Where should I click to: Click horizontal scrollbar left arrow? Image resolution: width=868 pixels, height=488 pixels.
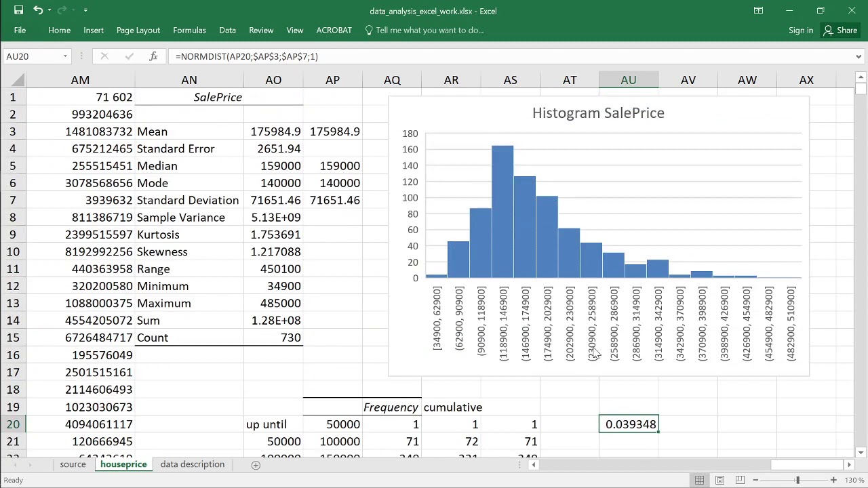click(x=534, y=465)
